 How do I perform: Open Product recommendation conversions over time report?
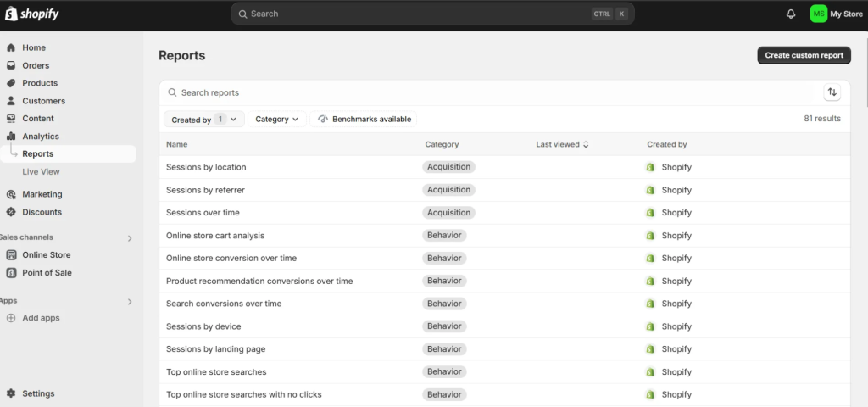pos(259,281)
